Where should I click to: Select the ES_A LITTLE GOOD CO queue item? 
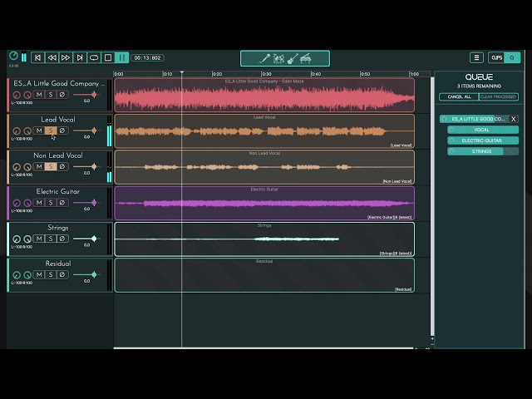tap(475, 119)
